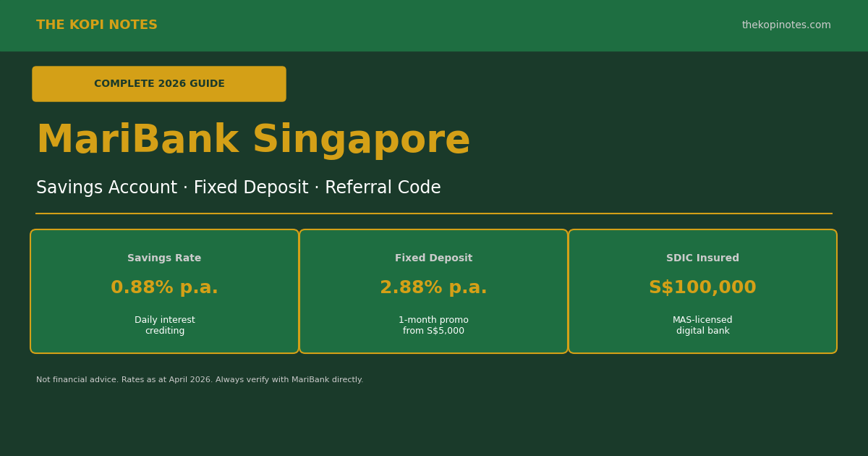Click the Savings Account · Fixed Deposit subtitle
The image size is (868, 456).
click(239, 188)
